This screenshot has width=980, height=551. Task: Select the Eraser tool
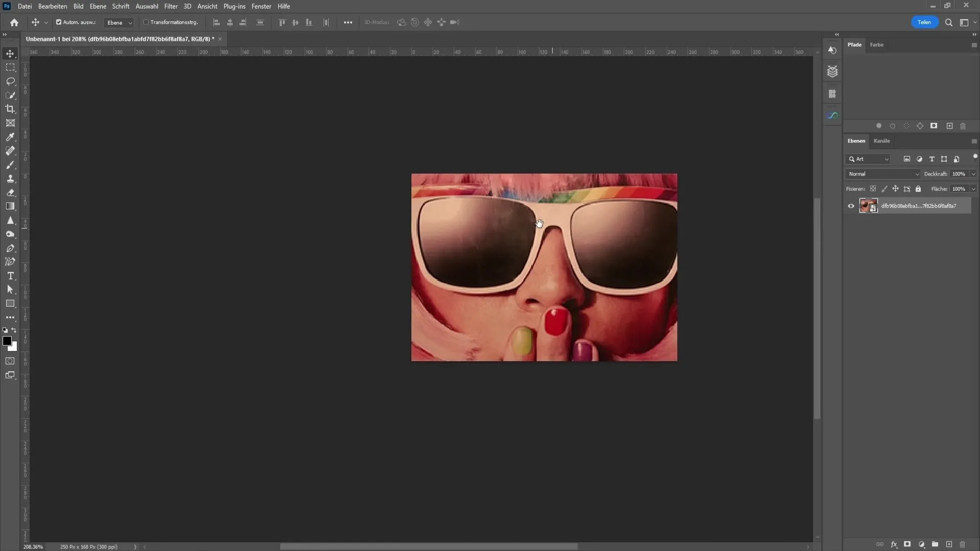(10, 192)
